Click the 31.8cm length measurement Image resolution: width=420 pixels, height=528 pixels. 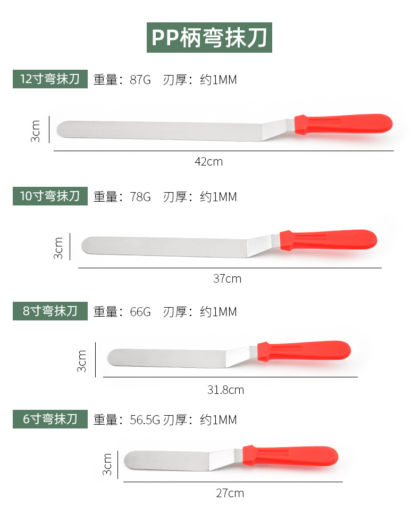225,390
